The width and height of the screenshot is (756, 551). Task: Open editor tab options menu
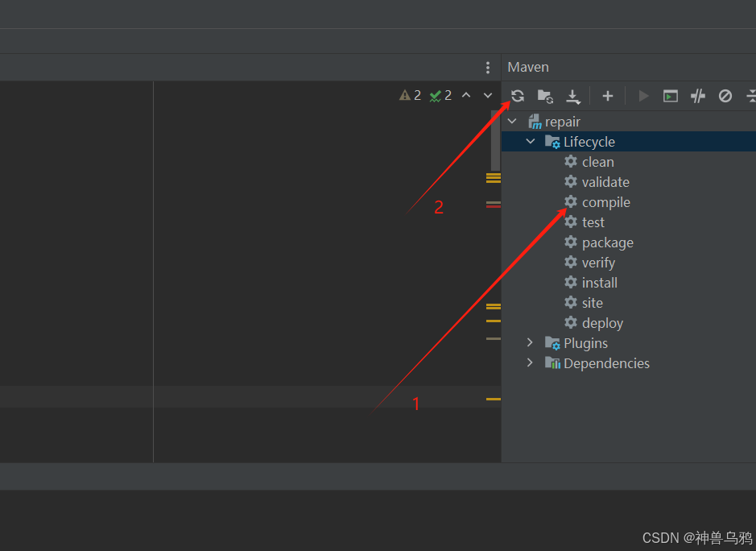pos(488,68)
